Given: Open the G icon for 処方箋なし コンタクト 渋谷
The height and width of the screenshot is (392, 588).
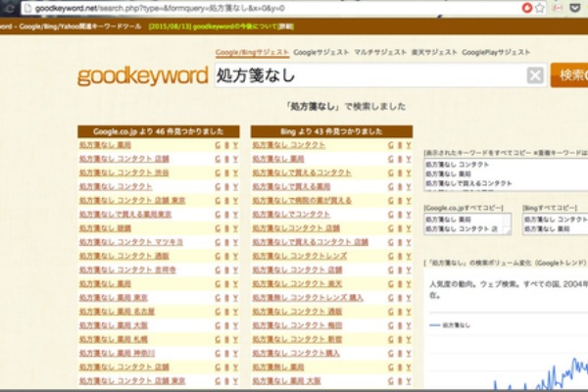Looking at the screenshot, I should coord(218,172).
